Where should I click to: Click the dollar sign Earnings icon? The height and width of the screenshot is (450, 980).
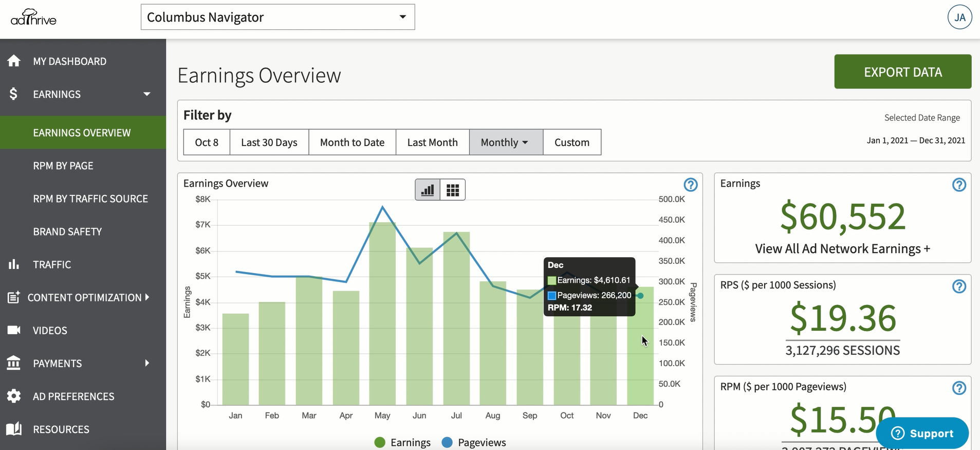13,94
